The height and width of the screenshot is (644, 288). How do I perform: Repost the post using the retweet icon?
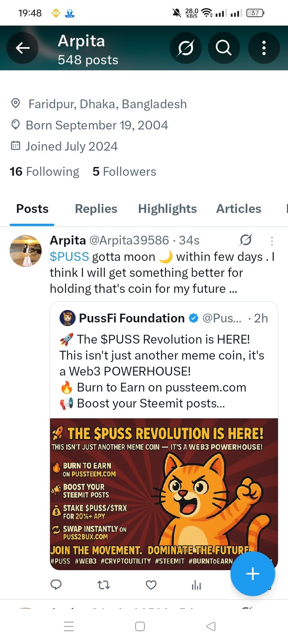click(104, 585)
